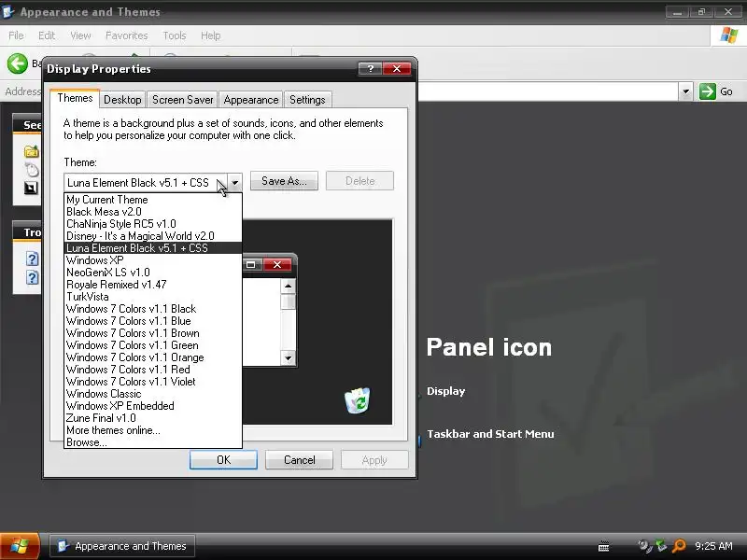Screen dimensions: 747x560
Task: Select Disney - It's a Magical World theme
Action: pos(153,236)
